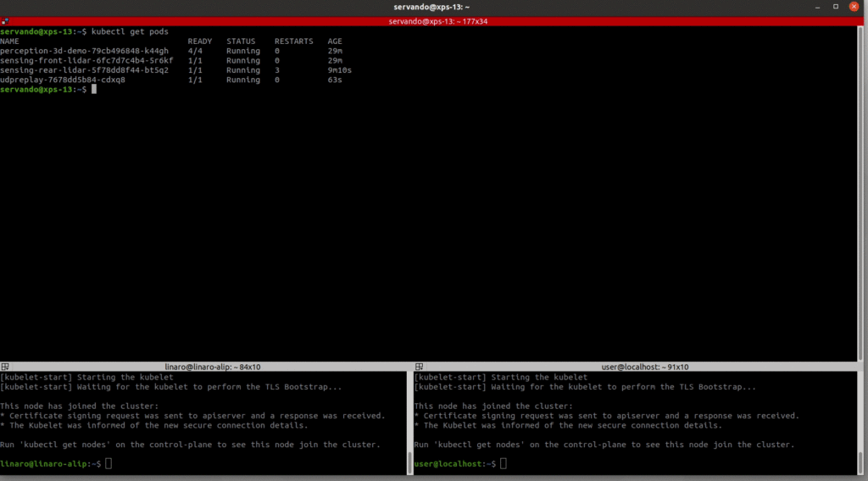Click the group icon in the servando@xps-13 pane titlebar
868x481 pixels.
(x=5, y=21)
